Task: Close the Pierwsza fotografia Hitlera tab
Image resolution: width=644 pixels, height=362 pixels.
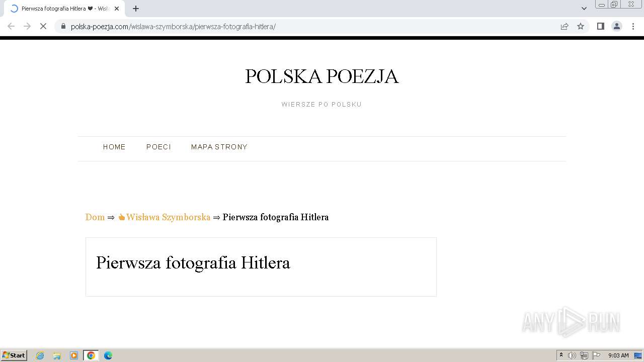Action: click(117, 9)
